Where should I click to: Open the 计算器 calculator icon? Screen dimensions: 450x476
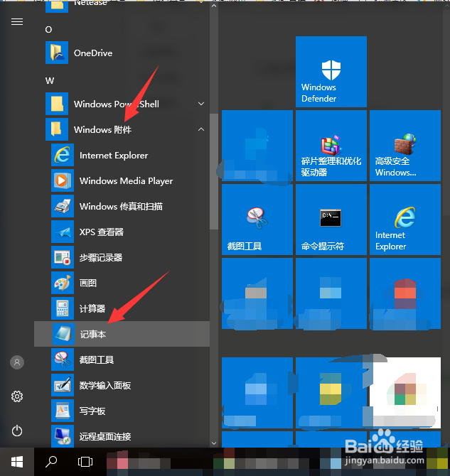tap(63, 308)
